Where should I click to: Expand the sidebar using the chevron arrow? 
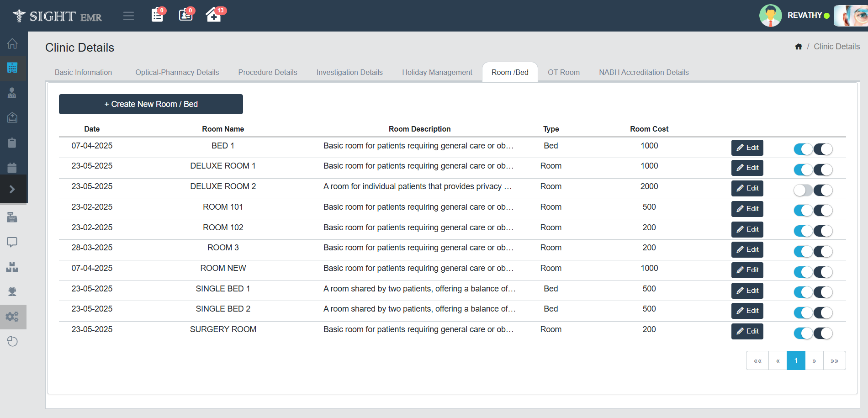tap(12, 189)
